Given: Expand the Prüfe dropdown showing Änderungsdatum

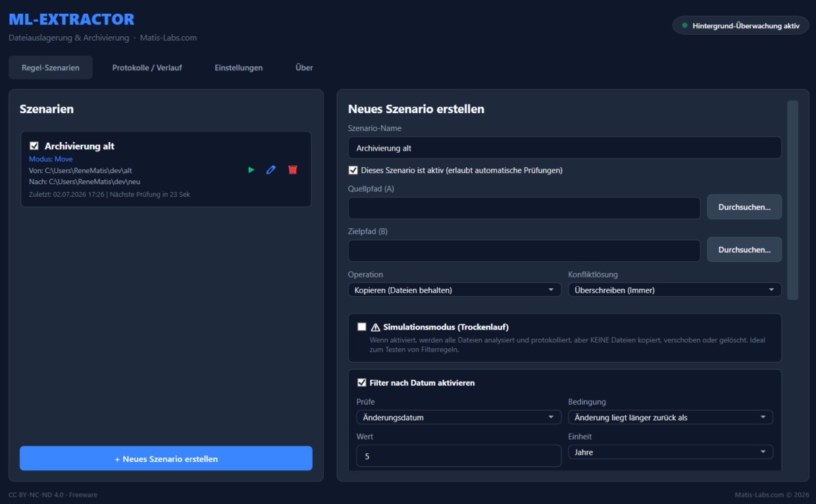Looking at the screenshot, I should coord(459,417).
